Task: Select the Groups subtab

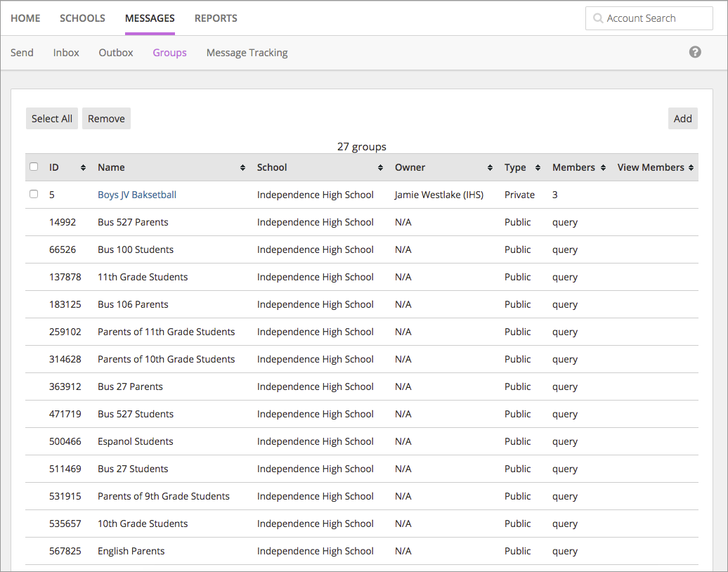Action: click(x=169, y=53)
